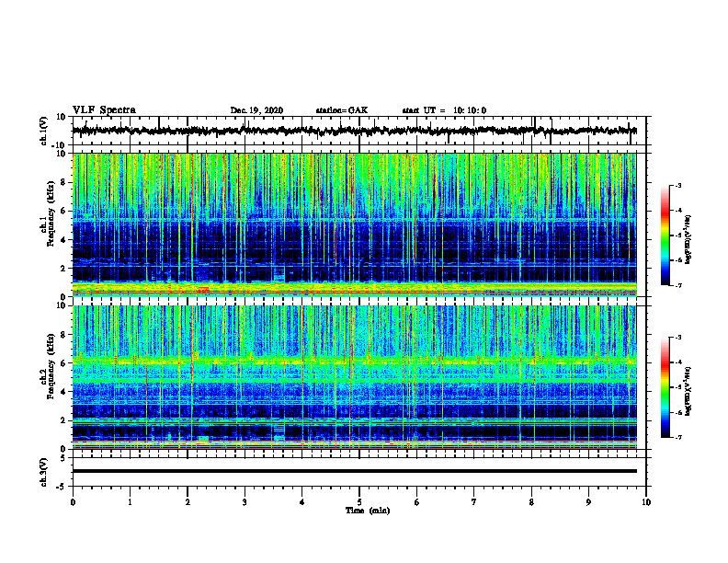728x563 pixels.
Task: Click time axis tick label 9
Action: click(588, 502)
